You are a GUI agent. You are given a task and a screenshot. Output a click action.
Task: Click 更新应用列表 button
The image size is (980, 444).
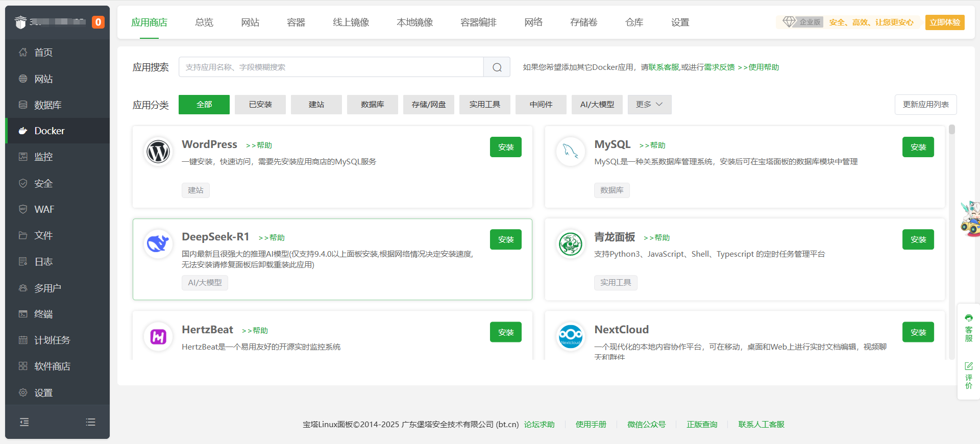click(x=925, y=105)
